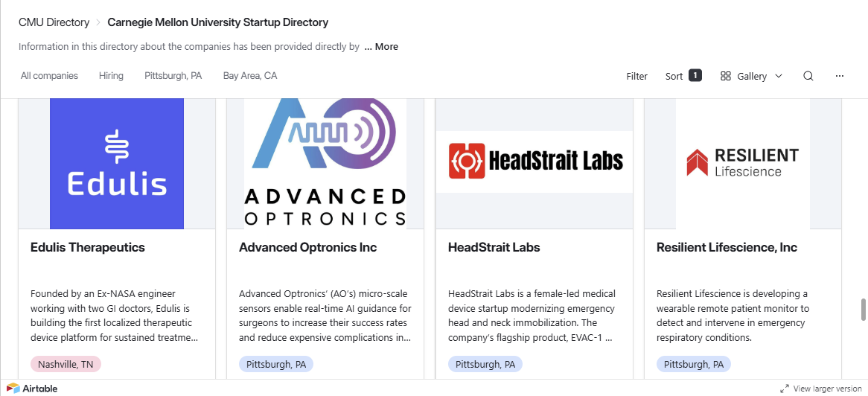Open the Resilient Lifescience logo image
This screenshot has height=396, width=868.
(x=743, y=164)
